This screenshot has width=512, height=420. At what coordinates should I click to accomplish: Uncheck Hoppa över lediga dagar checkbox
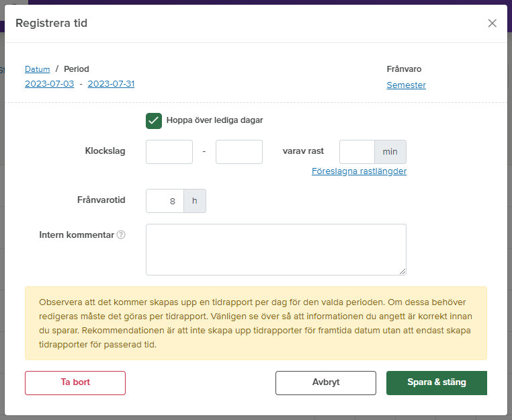tap(154, 121)
